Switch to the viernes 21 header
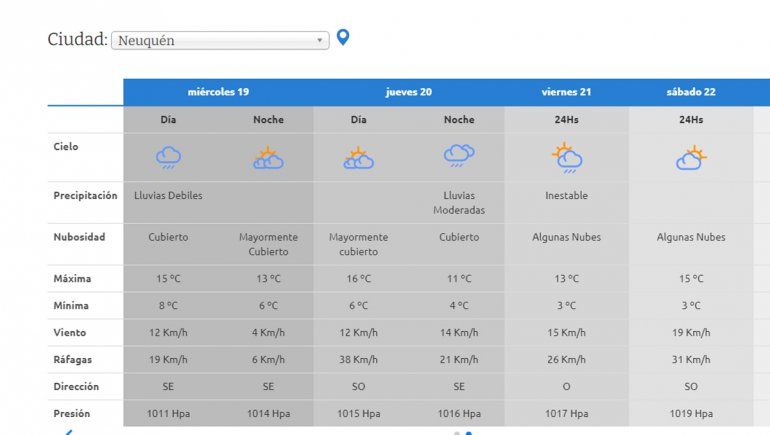This screenshot has height=435, width=770. tap(567, 92)
